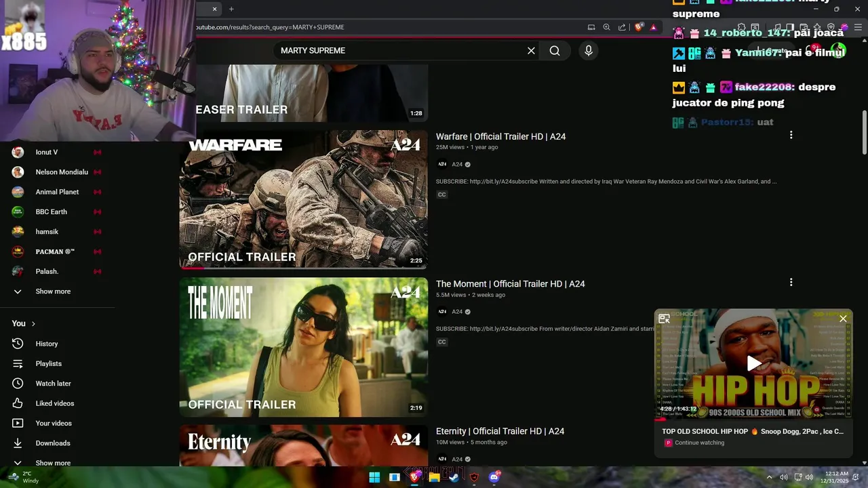Click the address bar icon left of the zoom icon

pos(591,27)
